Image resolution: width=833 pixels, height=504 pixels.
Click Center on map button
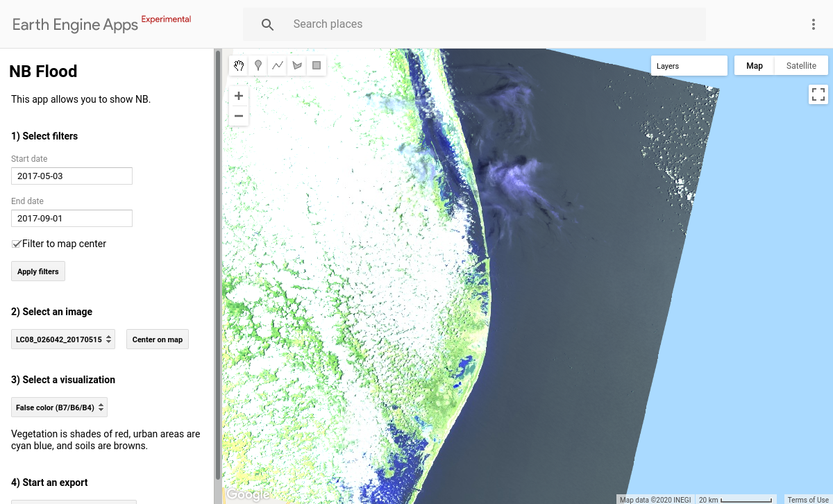pyautogui.click(x=157, y=339)
